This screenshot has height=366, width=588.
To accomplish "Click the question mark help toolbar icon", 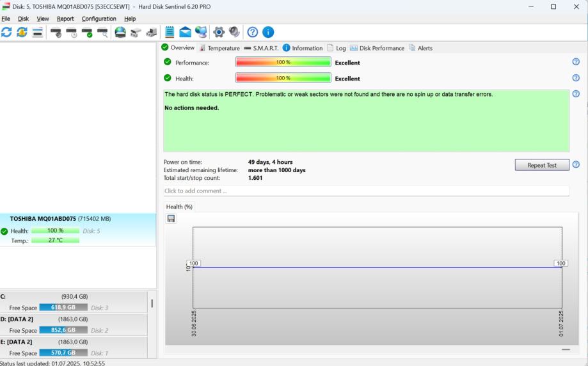I will (253, 33).
